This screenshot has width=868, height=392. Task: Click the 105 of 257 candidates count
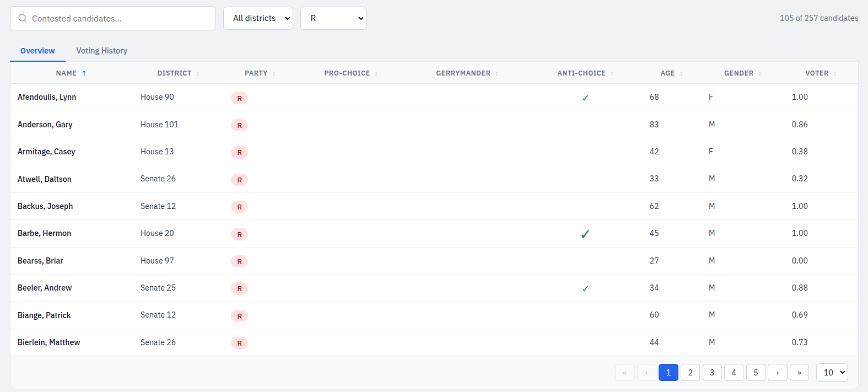click(x=819, y=18)
